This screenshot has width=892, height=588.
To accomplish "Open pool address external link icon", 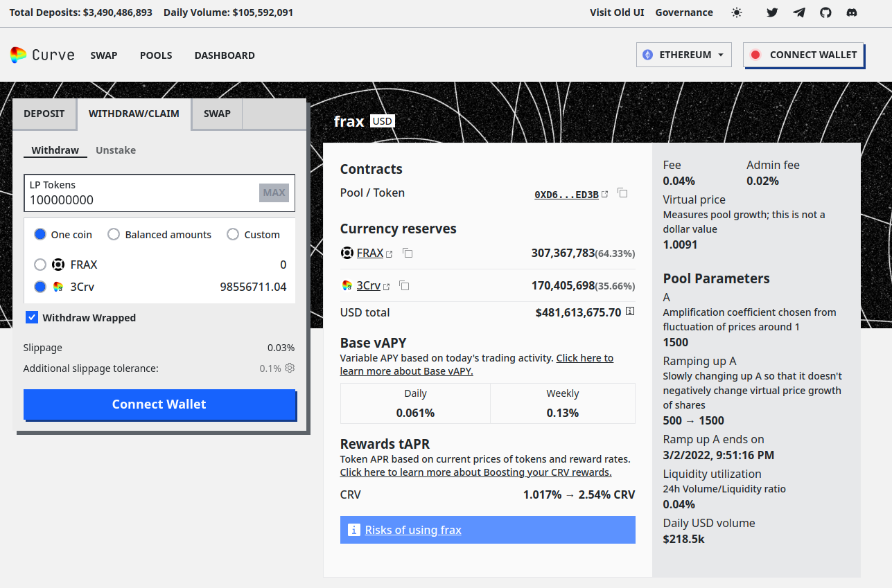I will (x=605, y=195).
